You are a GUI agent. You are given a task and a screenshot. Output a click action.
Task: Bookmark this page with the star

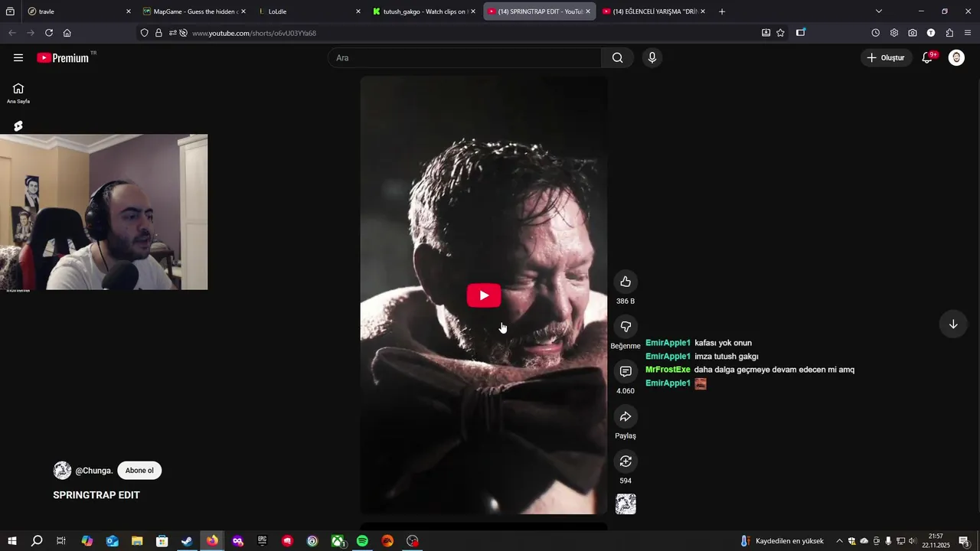tap(781, 33)
